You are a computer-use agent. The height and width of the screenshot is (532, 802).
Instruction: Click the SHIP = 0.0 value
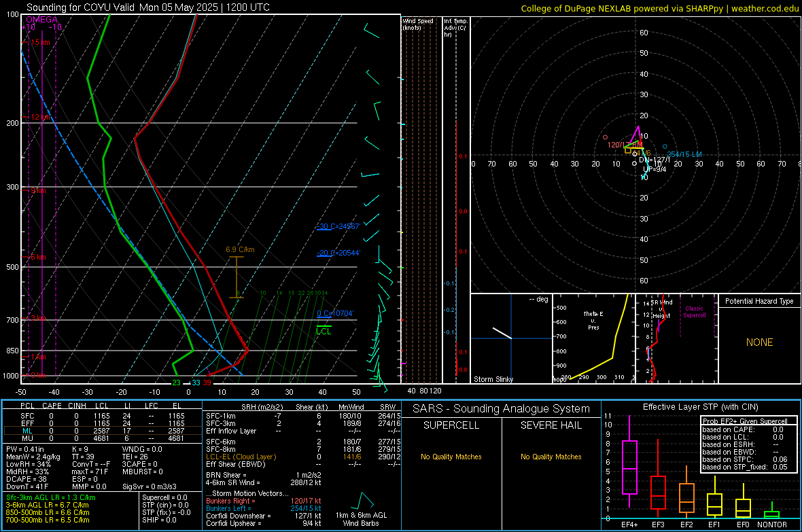click(x=159, y=520)
